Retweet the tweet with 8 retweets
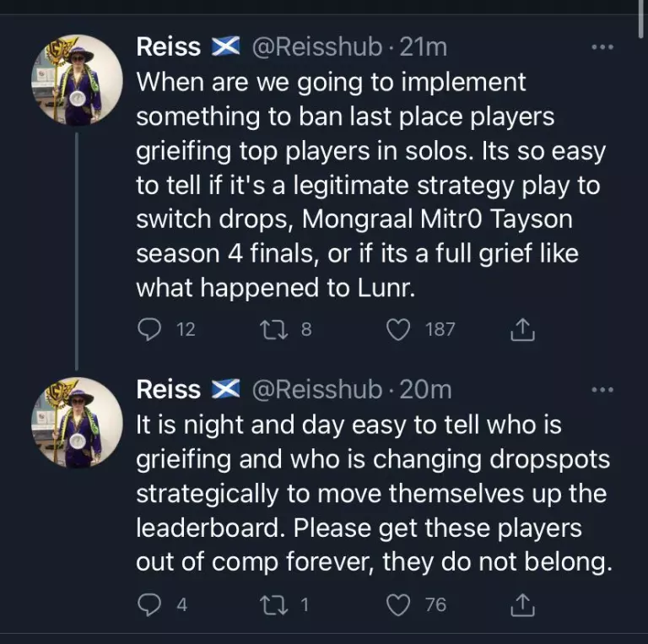This screenshot has width=648, height=644. pos(273,329)
